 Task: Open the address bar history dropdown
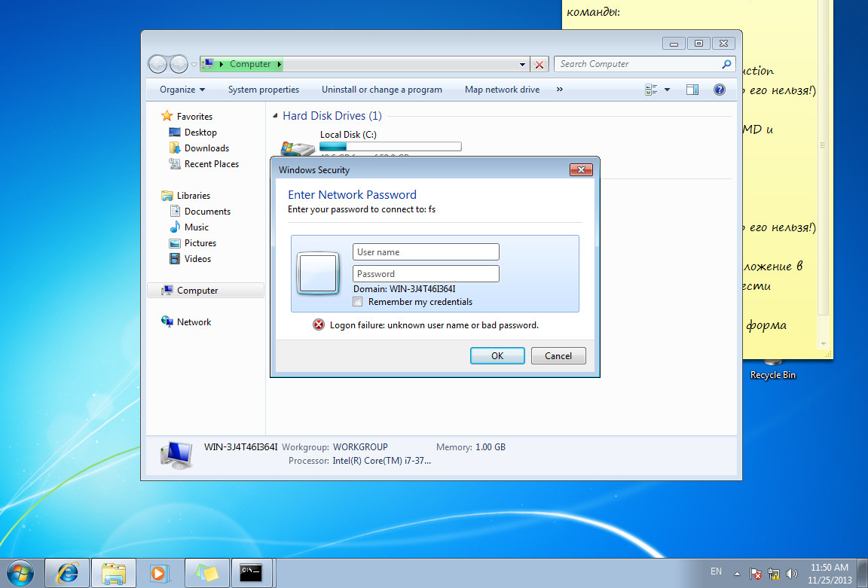(522, 65)
